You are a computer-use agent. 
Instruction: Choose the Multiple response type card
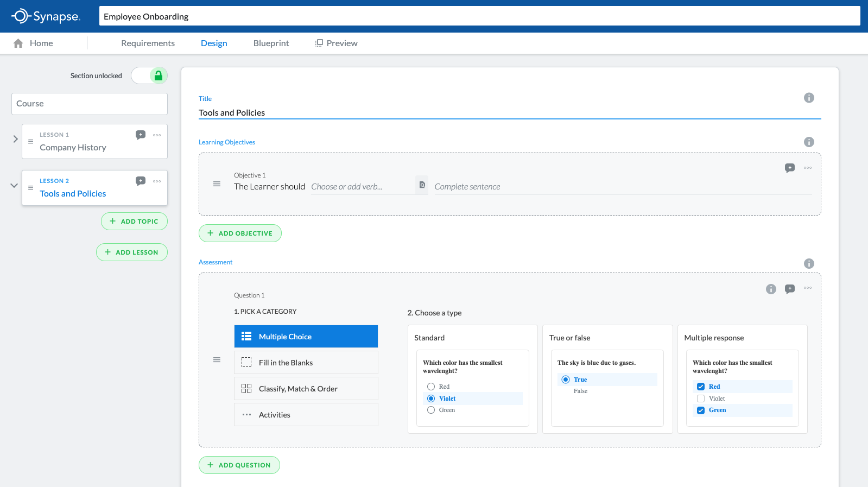coord(743,379)
